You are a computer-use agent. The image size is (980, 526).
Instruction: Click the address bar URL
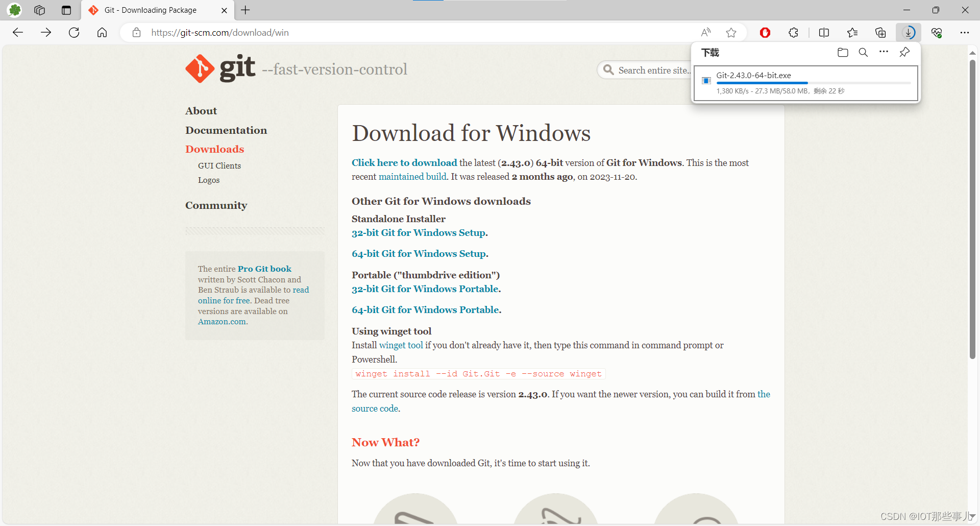(220, 33)
